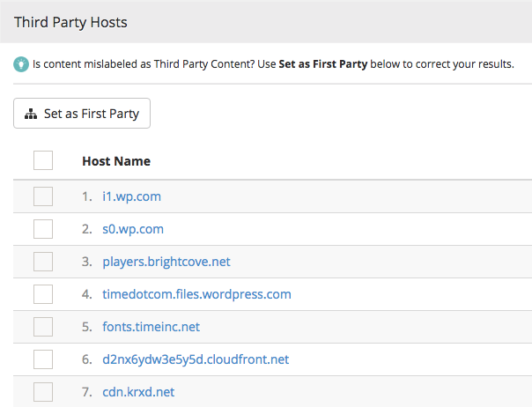The image size is (532, 407).
Task: Check the box for i1.wp.com
Action: point(43,196)
